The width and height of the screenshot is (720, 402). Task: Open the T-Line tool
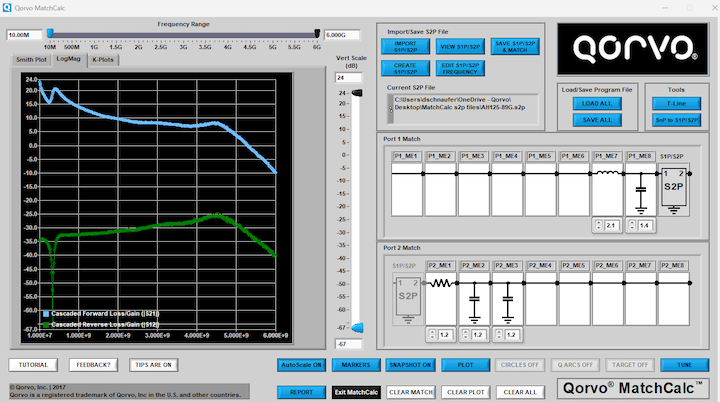(676, 103)
